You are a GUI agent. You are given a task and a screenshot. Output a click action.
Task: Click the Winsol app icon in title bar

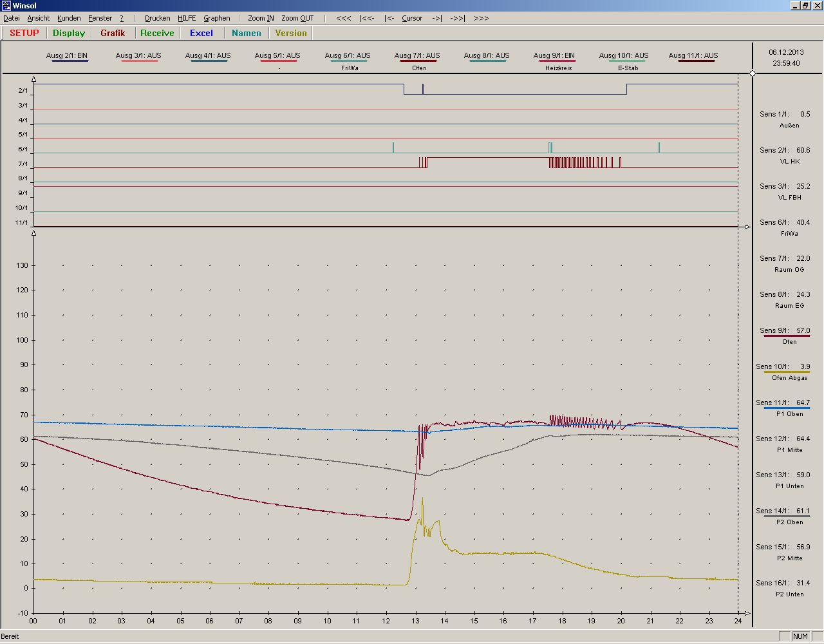(6, 6)
